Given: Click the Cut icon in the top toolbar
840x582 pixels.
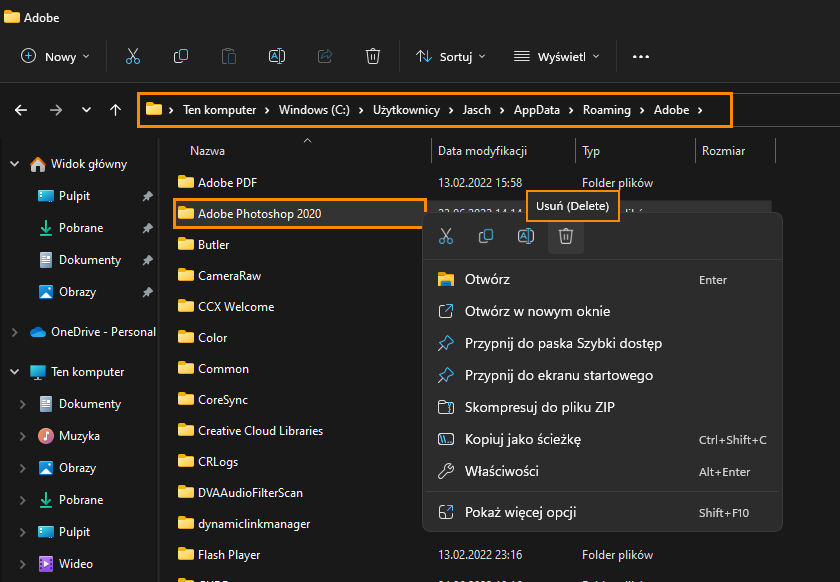Looking at the screenshot, I should (133, 56).
